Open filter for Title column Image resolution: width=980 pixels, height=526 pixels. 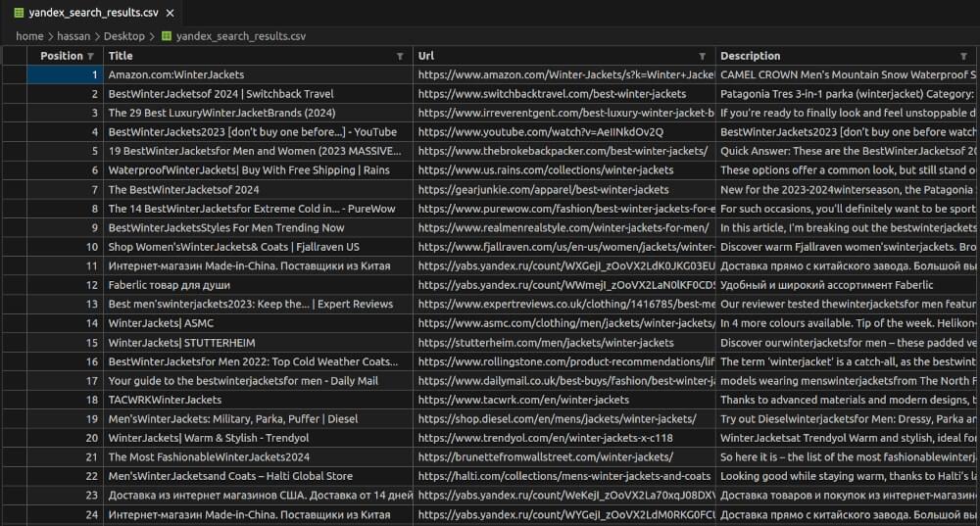(400, 56)
